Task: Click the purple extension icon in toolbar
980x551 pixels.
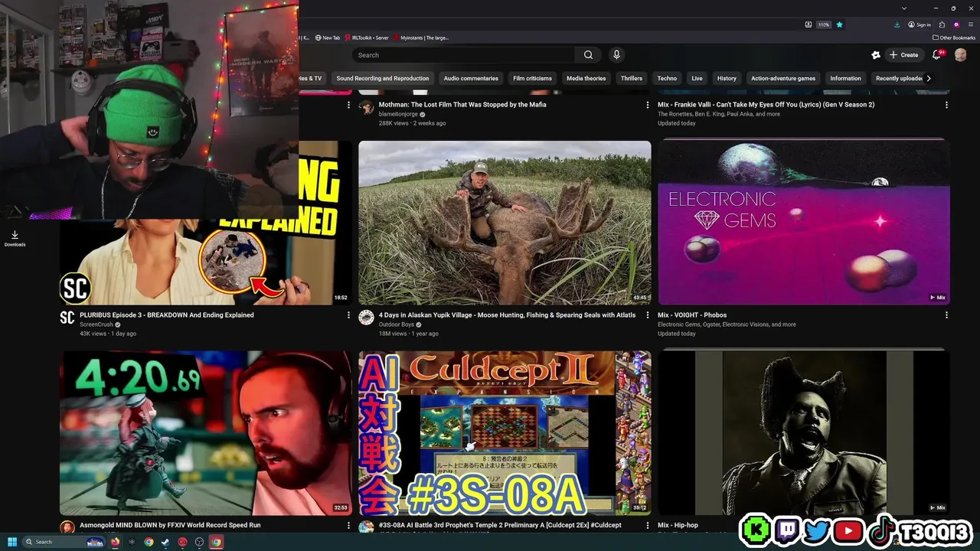Action: click(956, 24)
